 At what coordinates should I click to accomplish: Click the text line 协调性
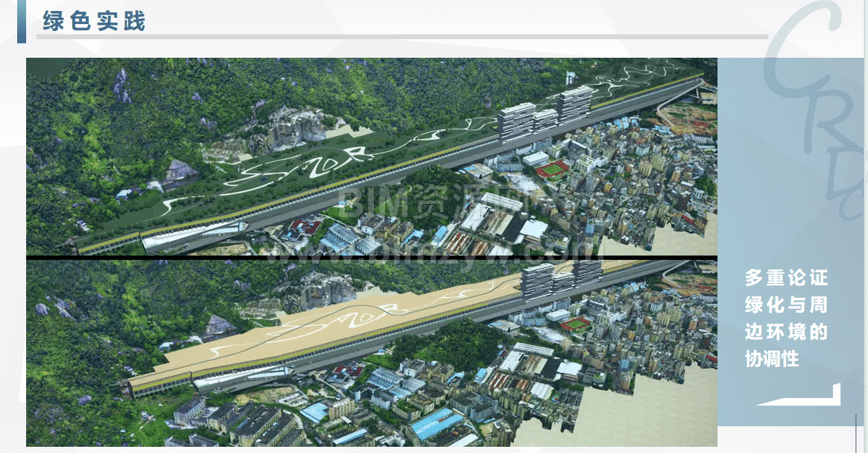pyautogui.click(x=772, y=359)
